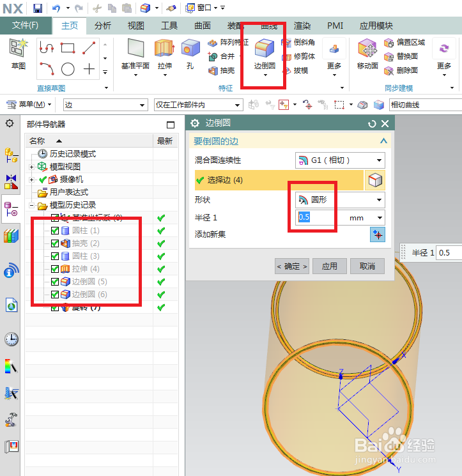Open the selection type filter dropdown 边

point(105,105)
